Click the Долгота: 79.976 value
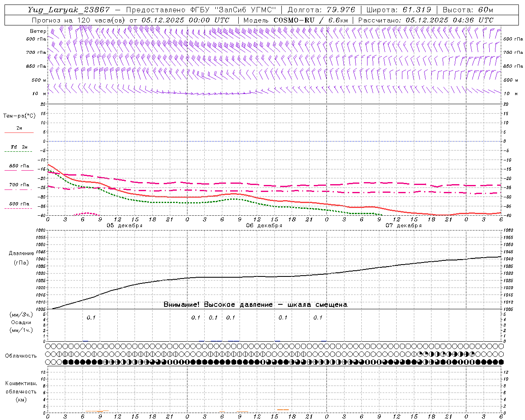This screenshot has width=525, height=420. point(321,10)
